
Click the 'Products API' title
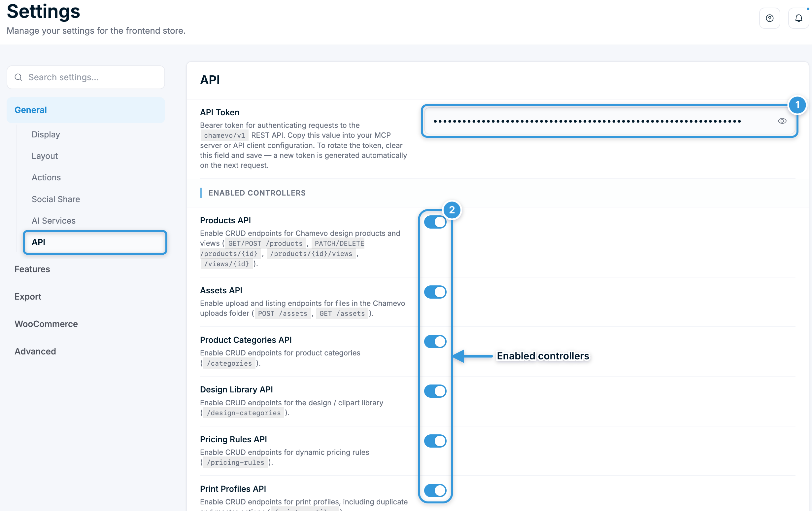pyautogui.click(x=225, y=220)
